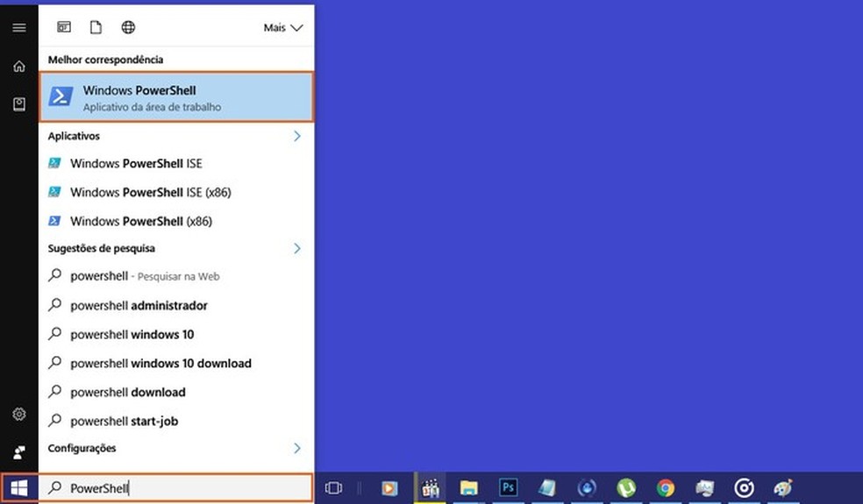Launch Google Chrome from the taskbar

click(x=666, y=488)
